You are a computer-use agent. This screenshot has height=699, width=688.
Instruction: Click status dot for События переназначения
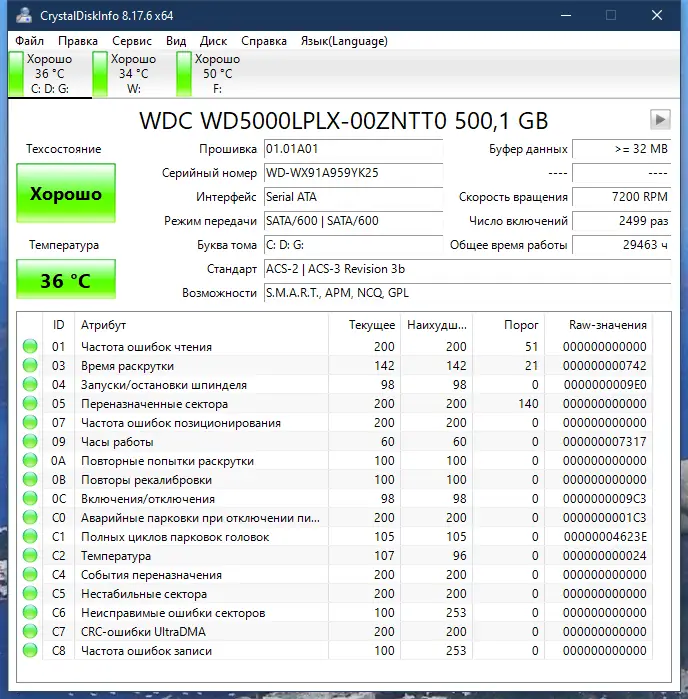pyautogui.click(x=30, y=575)
